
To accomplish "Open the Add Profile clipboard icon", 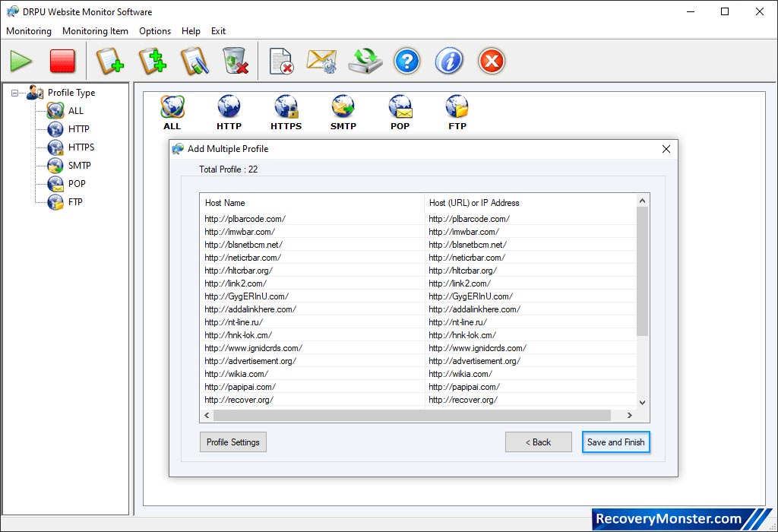I will point(110,61).
